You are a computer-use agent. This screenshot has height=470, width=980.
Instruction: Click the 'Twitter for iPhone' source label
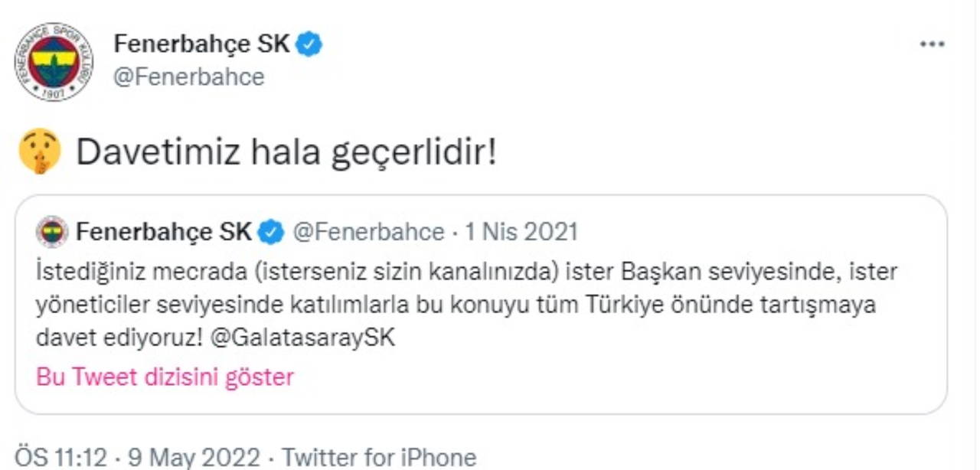(380, 458)
